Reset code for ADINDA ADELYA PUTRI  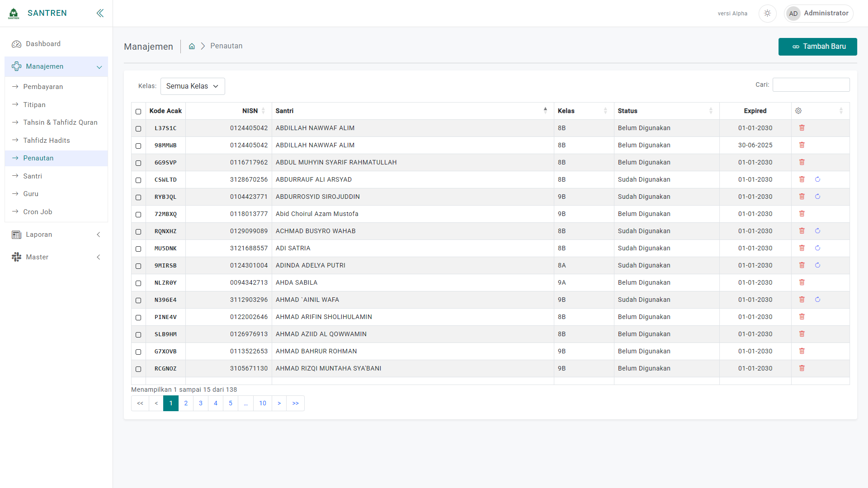point(817,265)
